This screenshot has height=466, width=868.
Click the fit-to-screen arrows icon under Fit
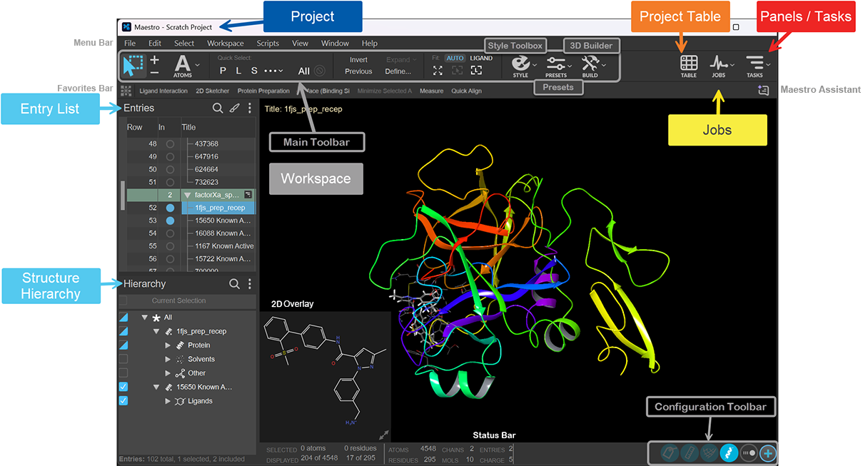(438, 71)
